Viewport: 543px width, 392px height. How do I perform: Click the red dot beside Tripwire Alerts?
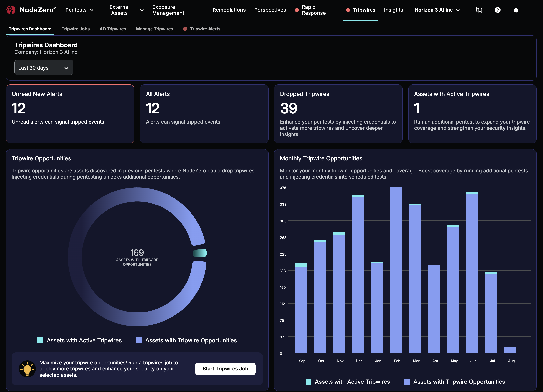coord(185,29)
